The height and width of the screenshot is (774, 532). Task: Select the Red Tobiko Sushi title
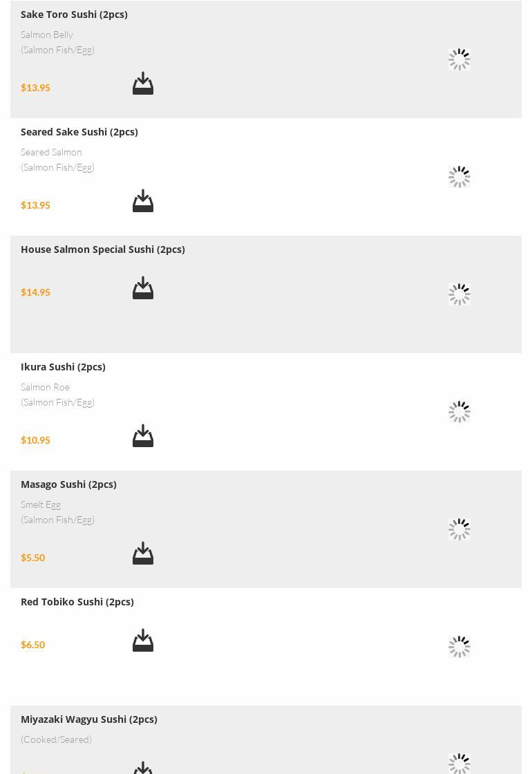[77, 602]
